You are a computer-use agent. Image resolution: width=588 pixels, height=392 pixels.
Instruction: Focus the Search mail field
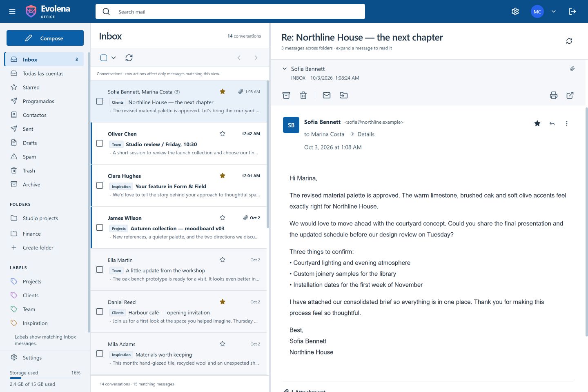pos(230,11)
